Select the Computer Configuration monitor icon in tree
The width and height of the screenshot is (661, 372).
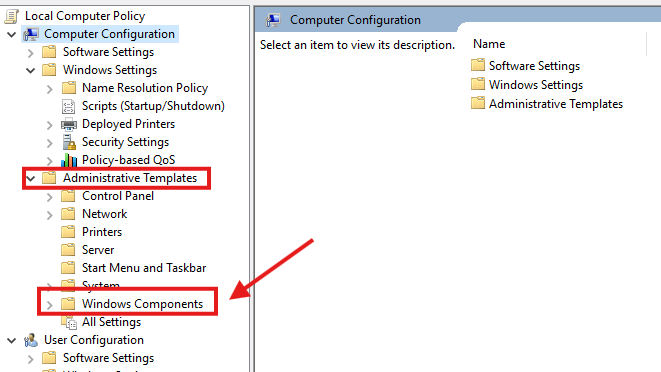point(31,34)
